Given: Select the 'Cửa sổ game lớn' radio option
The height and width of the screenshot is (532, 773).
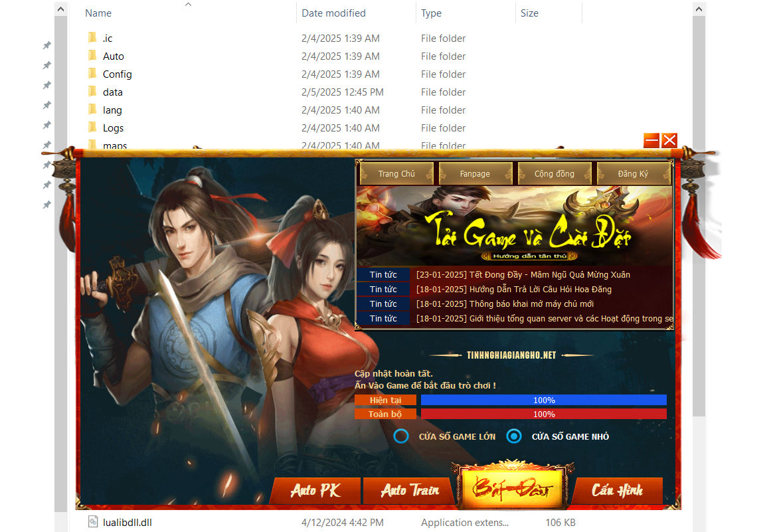Looking at the screenshot, I should [x=401, y=436].
